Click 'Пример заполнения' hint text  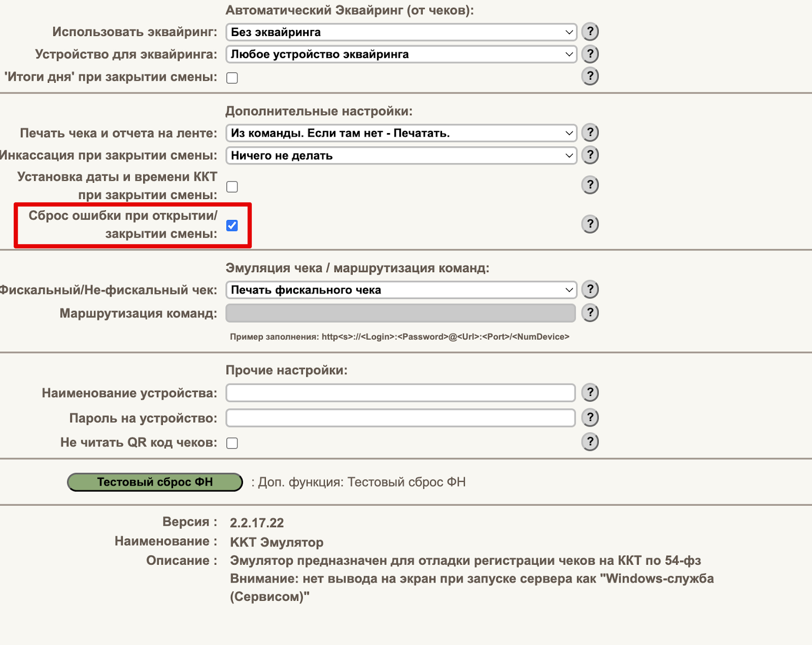(399, 337)
